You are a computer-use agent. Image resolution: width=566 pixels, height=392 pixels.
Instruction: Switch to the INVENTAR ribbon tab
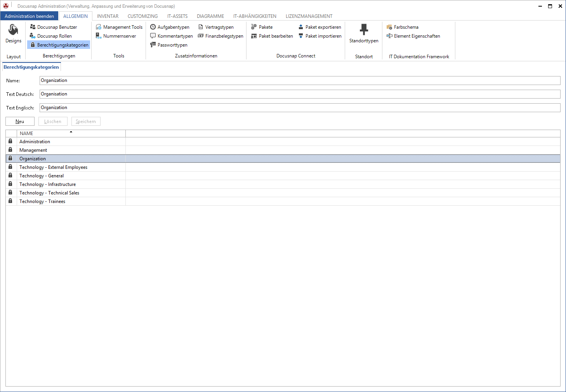tap(108, 16)
